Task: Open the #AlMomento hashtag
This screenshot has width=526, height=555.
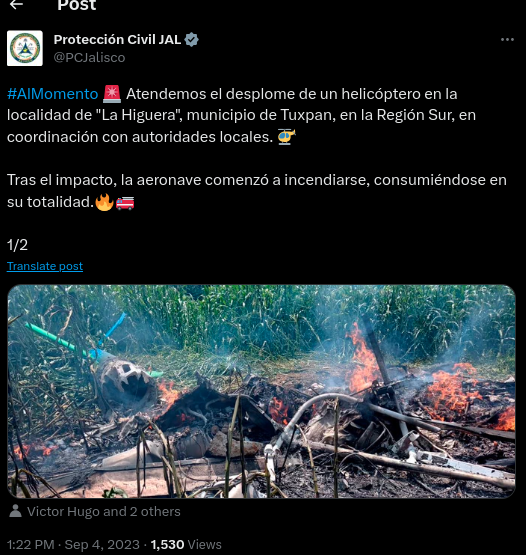Action: [52, 94]
